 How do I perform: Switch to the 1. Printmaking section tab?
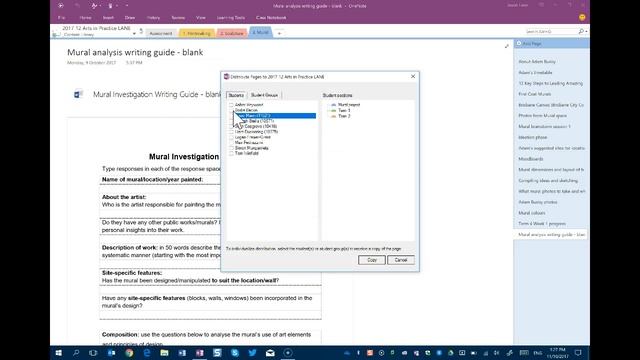pos(197,33)
